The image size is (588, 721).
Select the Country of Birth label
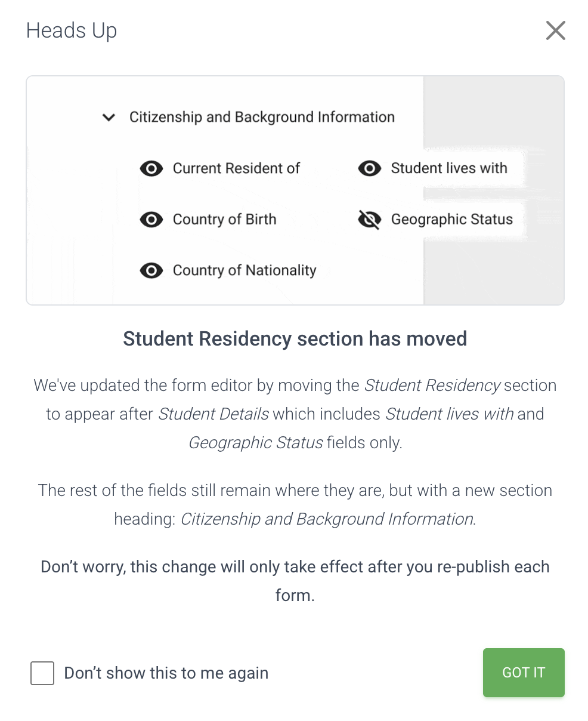tap(224, 220)
